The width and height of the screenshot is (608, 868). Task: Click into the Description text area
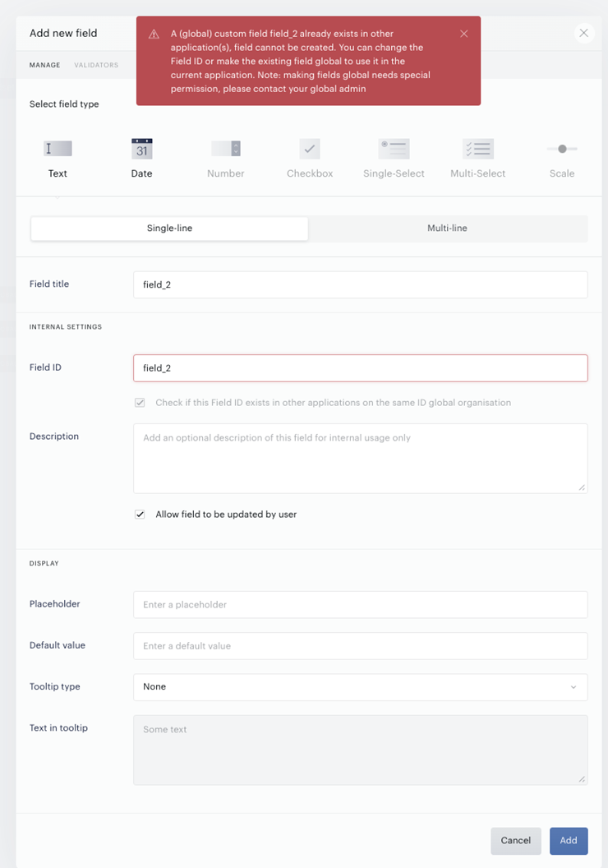pyautogui.click(x=360, y=459)
